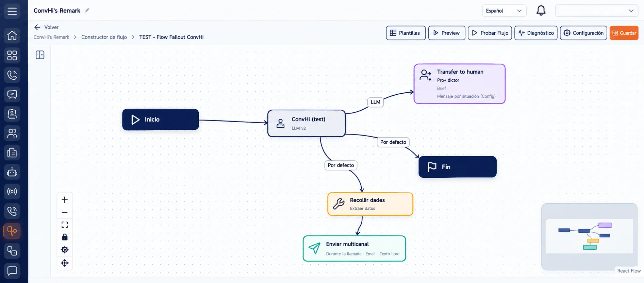Click the four-arrow move icon
Screen dimensions: 644x283
(65, 263)
